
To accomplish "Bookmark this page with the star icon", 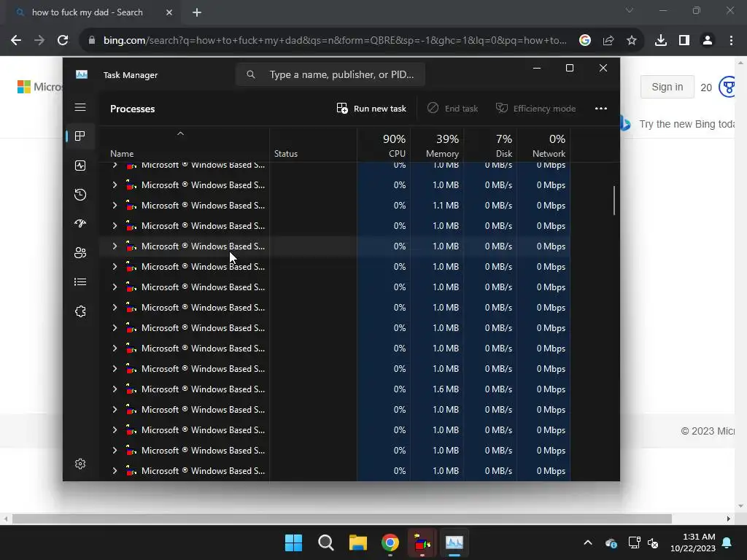I will point(632,41).
